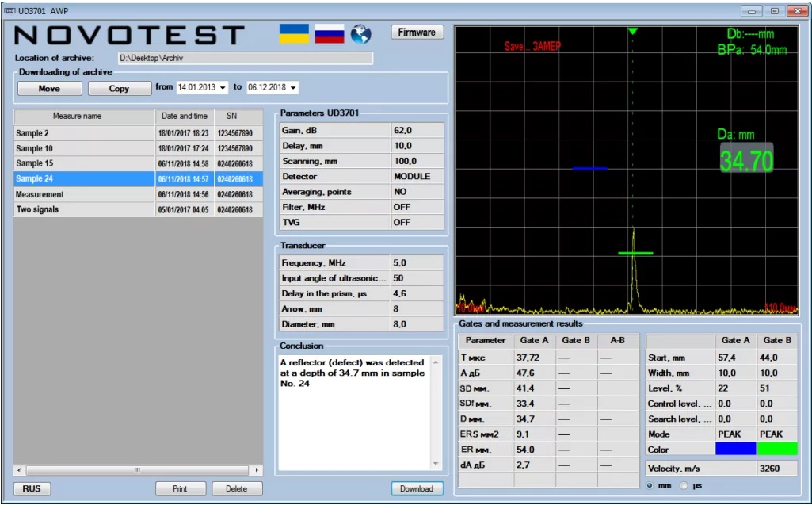
Task: Click the Filter MHz value OFF
Action: [x=417, y=207]
